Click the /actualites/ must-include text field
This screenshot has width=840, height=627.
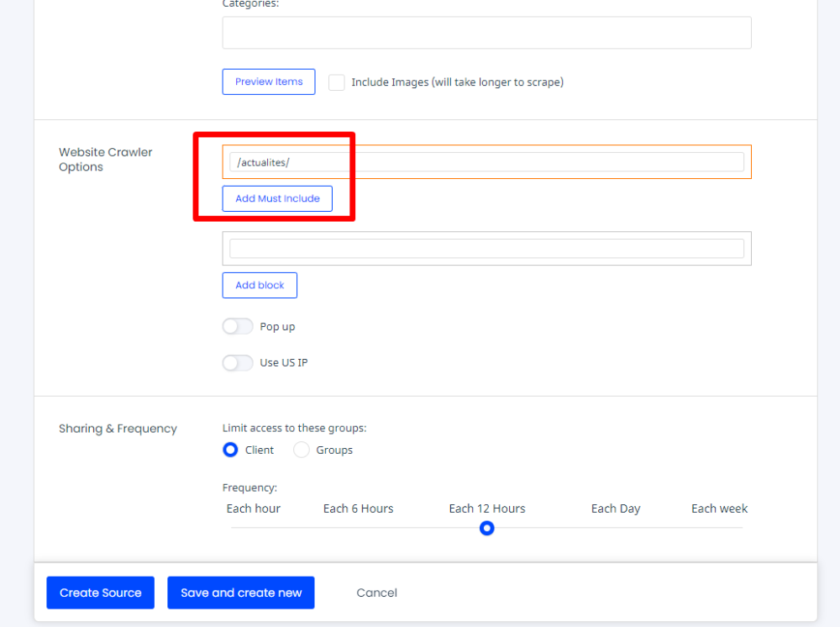pos(486,162)
